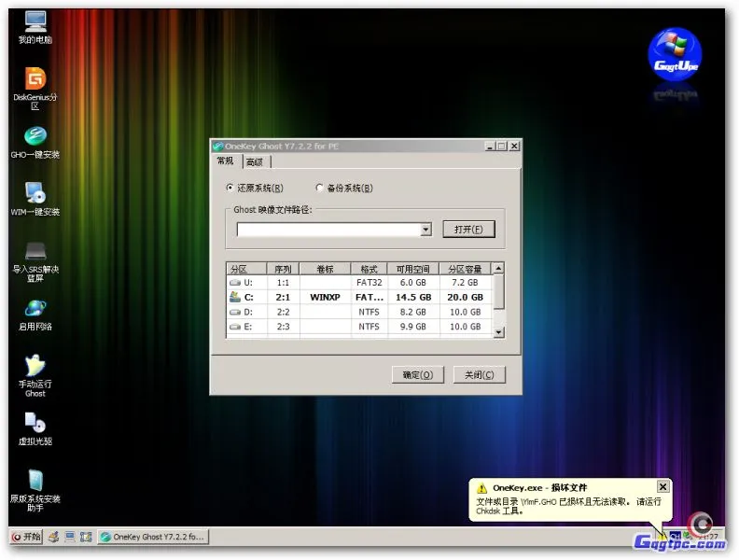Expand the Ghost image path dropdown arrow

pyautogui.click(x=425, y=230)
